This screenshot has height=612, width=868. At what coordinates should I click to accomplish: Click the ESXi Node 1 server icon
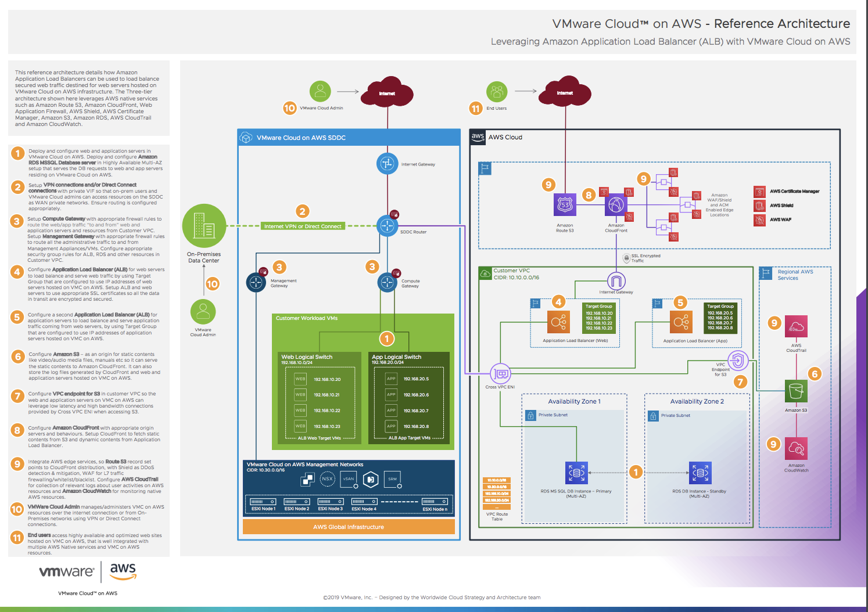tap(263, 502)
